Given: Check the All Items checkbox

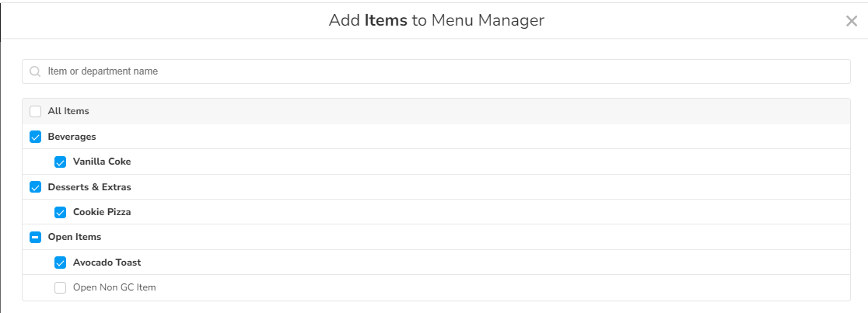Looking at the screenshot, I should [36, 111].
